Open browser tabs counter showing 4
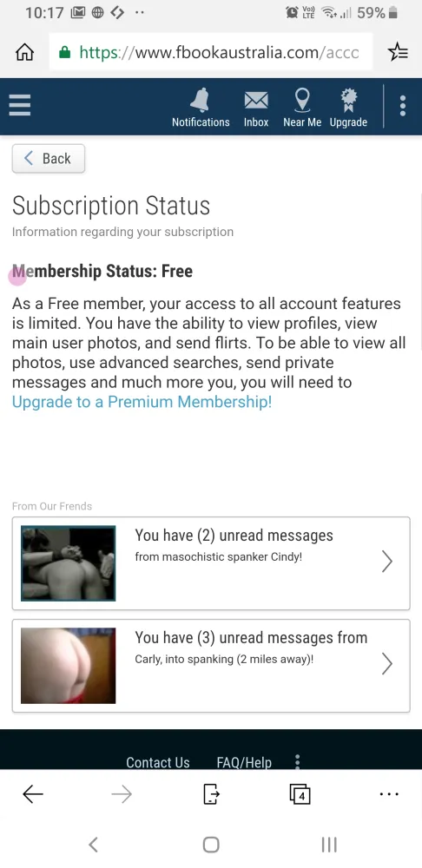The height and width of the screenshot is (868, 422). point(300,794)
